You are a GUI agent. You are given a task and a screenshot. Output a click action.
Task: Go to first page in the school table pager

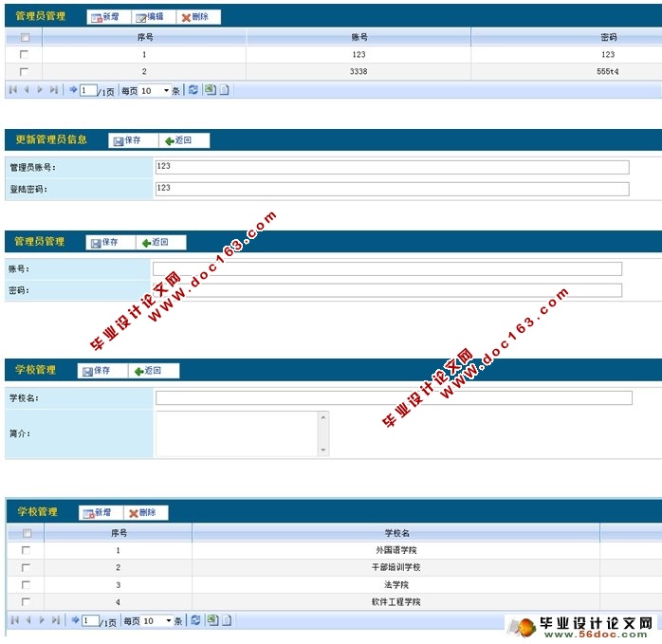[15, 620]
